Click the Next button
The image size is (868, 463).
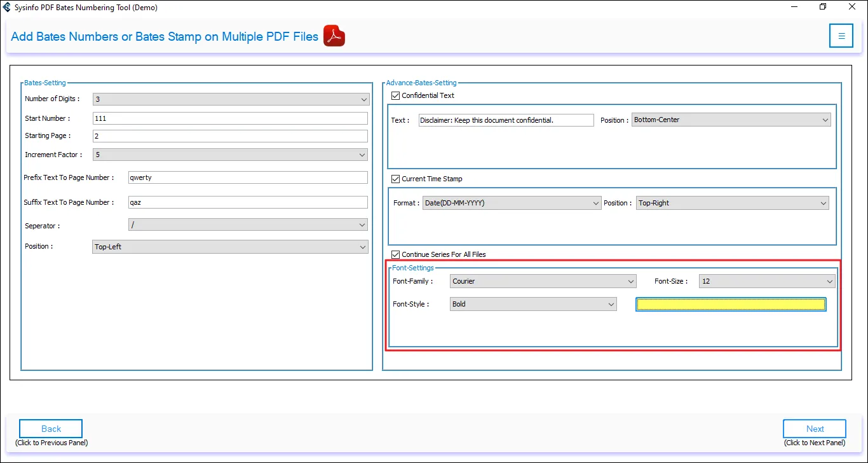click(x=814, y=429)
